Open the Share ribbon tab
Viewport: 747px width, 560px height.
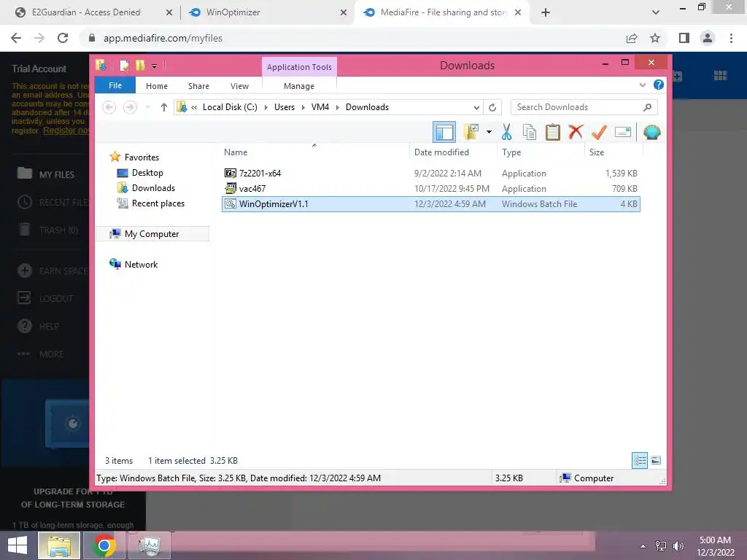coord(198,86)
